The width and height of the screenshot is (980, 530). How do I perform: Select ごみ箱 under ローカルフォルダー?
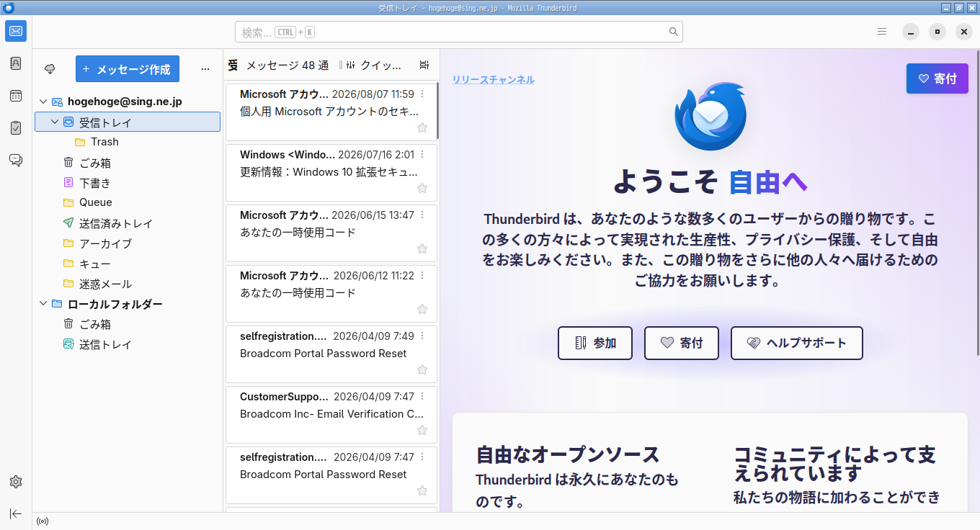click(x=128, y=324)
